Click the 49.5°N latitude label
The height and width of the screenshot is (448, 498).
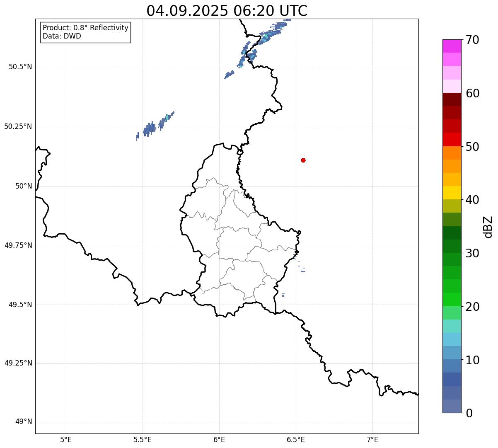20,305
